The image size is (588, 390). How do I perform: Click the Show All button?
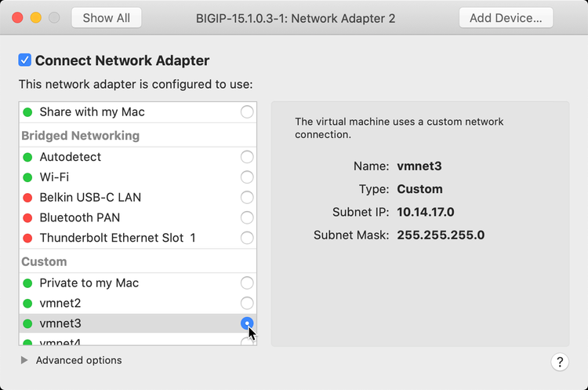(106, 17)
